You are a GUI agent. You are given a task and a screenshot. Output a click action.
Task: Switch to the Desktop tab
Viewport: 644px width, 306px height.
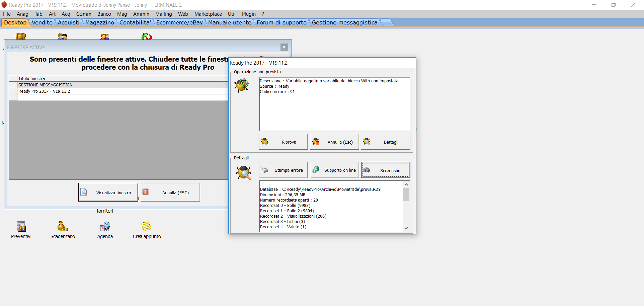(x=15, y=22)
